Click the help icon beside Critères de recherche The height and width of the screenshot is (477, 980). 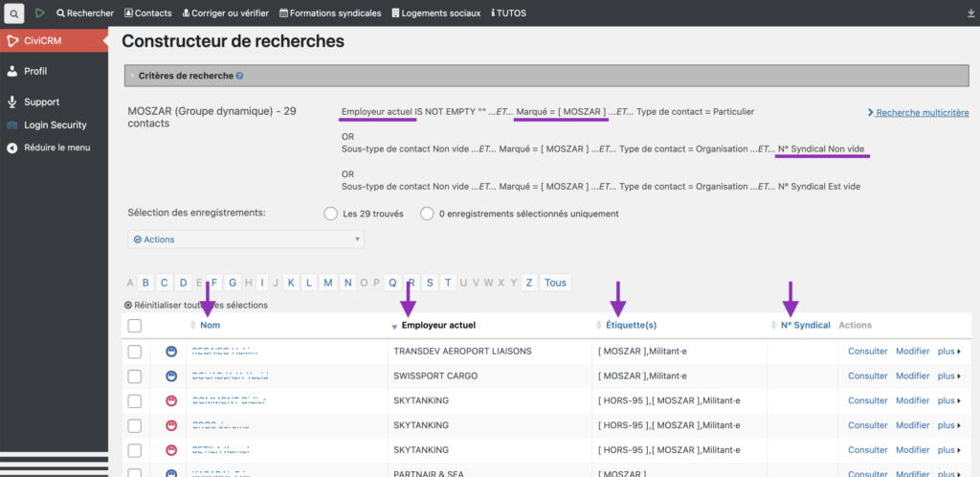pos(239,76)
